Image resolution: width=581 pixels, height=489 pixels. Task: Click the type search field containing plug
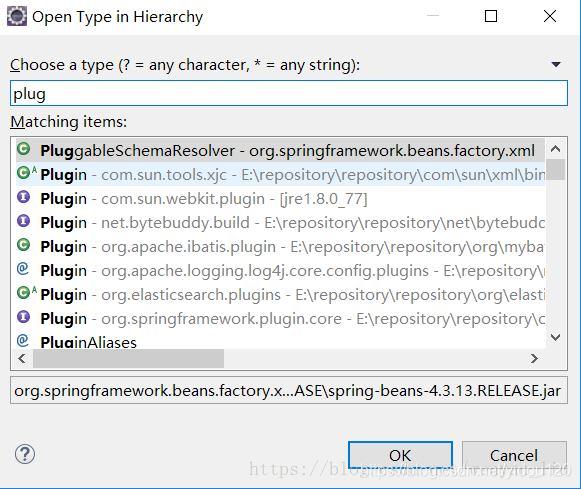289,93
